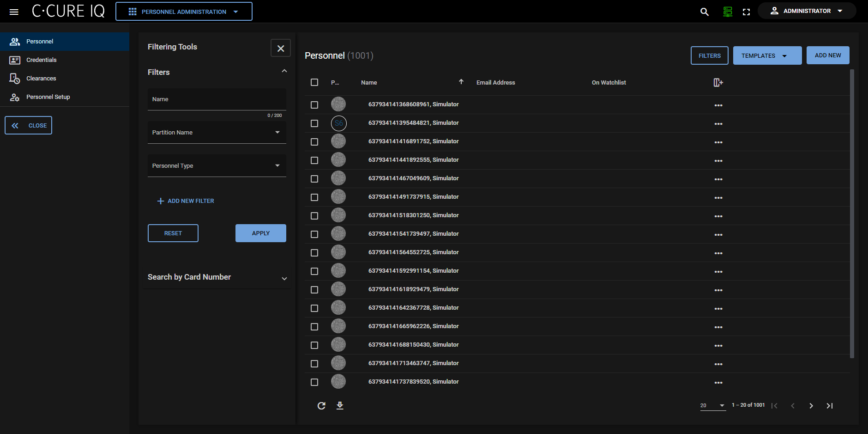Refresh the personnel list
868x434 pixels.
click(x=321, y=405)
